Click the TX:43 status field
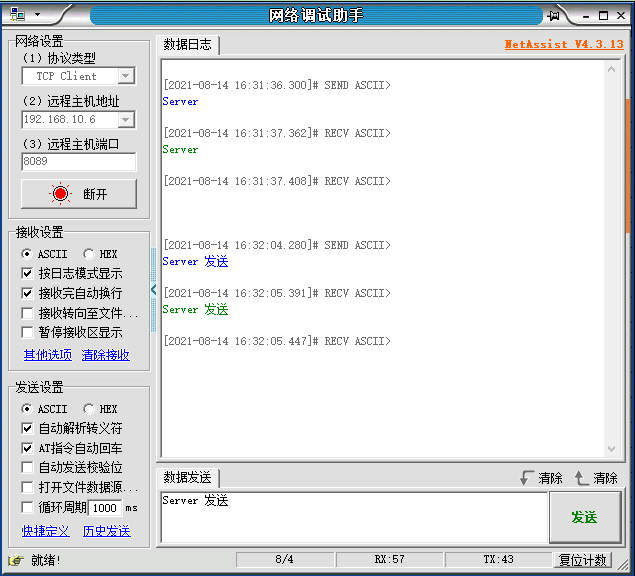Viewport: 635px width, 576px height. click(x=499, y=560)
